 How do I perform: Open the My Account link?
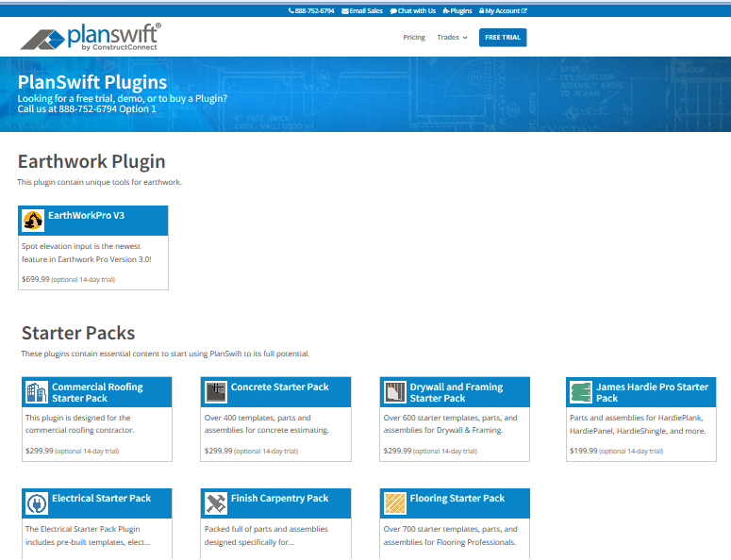pos(503,10)
